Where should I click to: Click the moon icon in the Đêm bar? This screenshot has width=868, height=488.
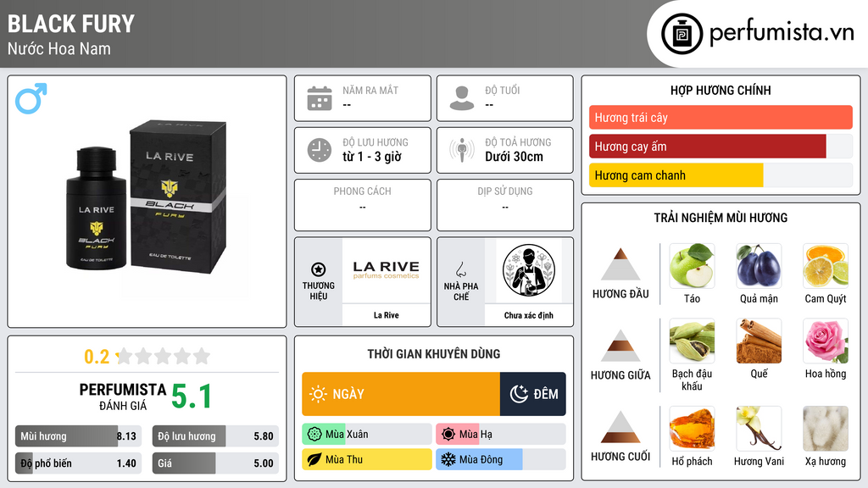(x=519, y=394)
